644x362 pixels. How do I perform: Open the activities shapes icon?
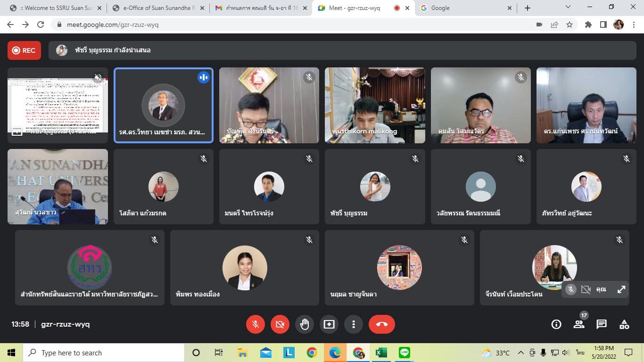point(624,324)
